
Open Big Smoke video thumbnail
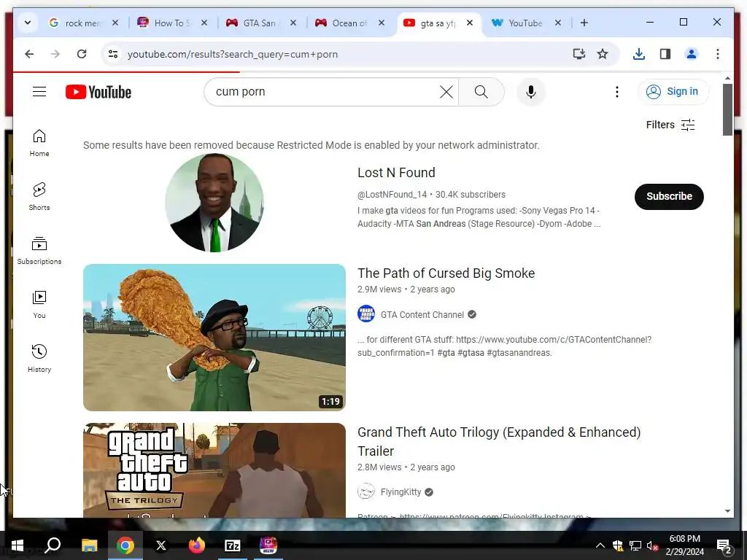(x=214, y=338)
